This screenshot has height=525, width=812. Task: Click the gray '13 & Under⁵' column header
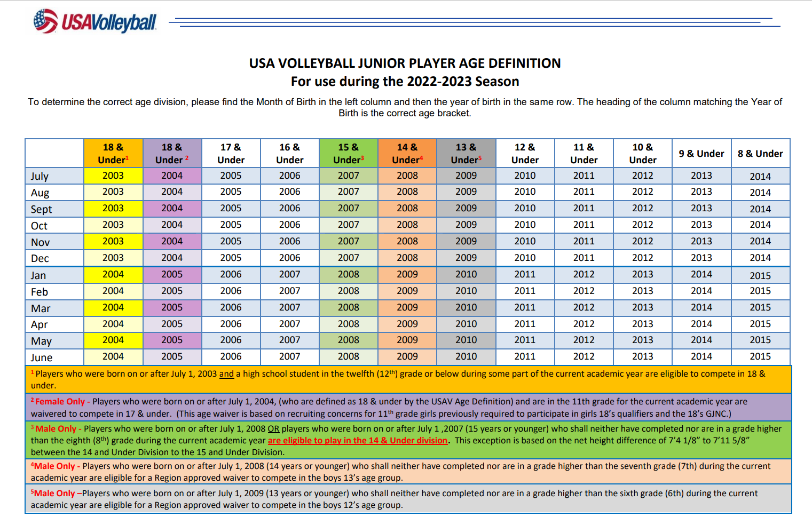(466, 154)
